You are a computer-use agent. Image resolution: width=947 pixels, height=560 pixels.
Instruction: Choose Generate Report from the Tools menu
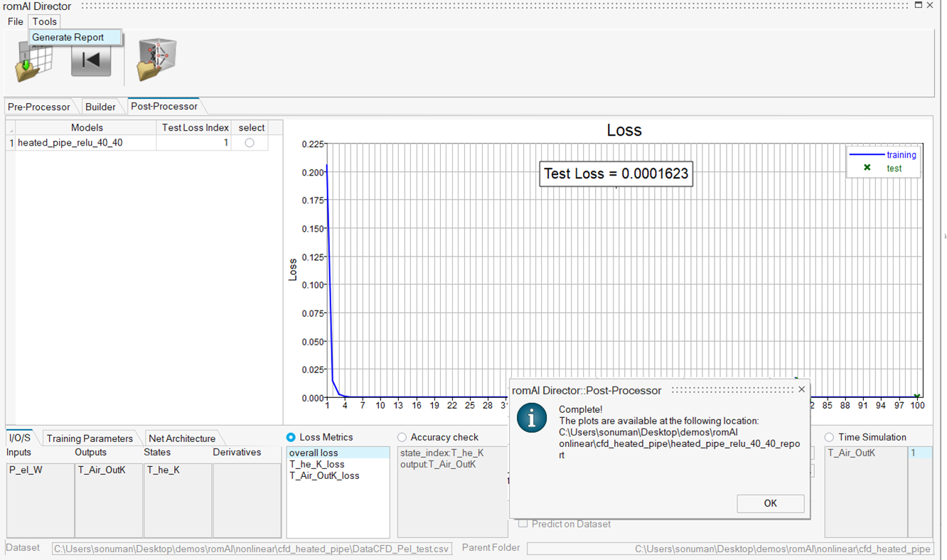[x=68, y=37]
